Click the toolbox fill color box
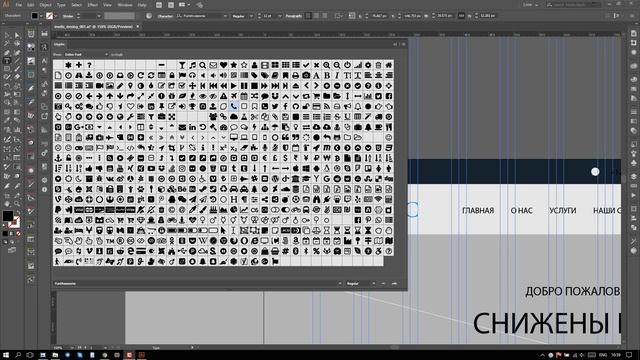 point(7,216)
